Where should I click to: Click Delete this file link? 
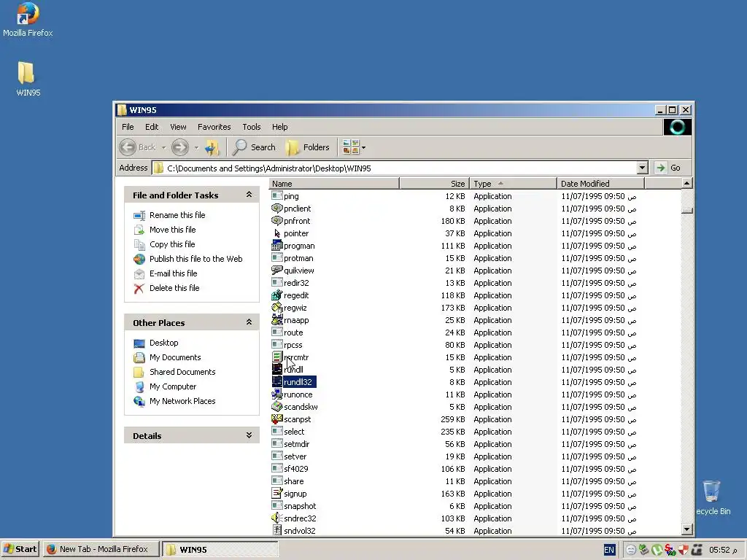pos(174,288)
